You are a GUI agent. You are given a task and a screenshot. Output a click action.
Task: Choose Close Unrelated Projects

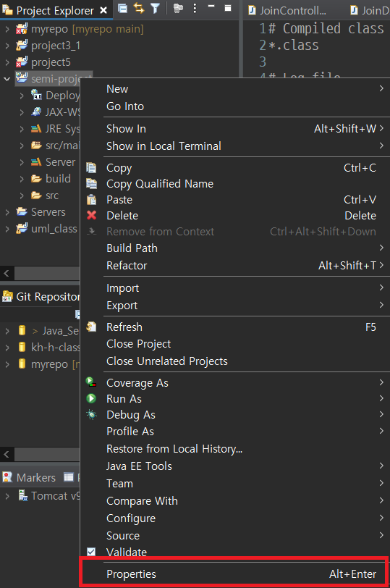(x=235, y=361)
